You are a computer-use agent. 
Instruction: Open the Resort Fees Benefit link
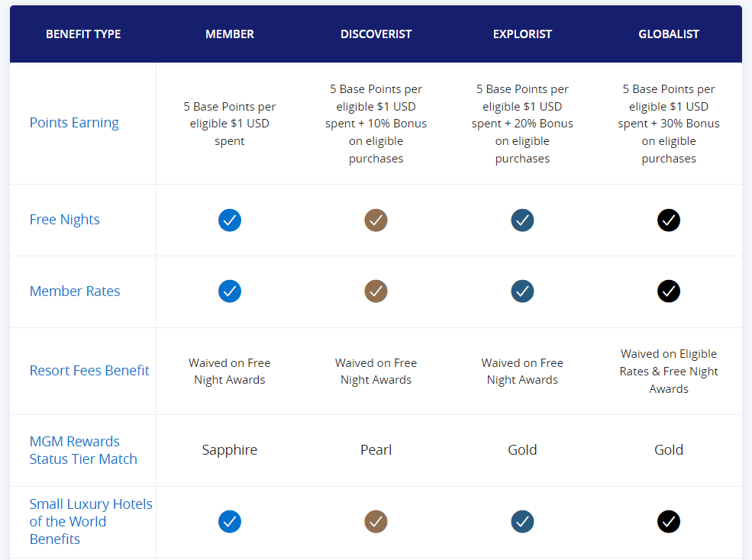coord(89,371)
